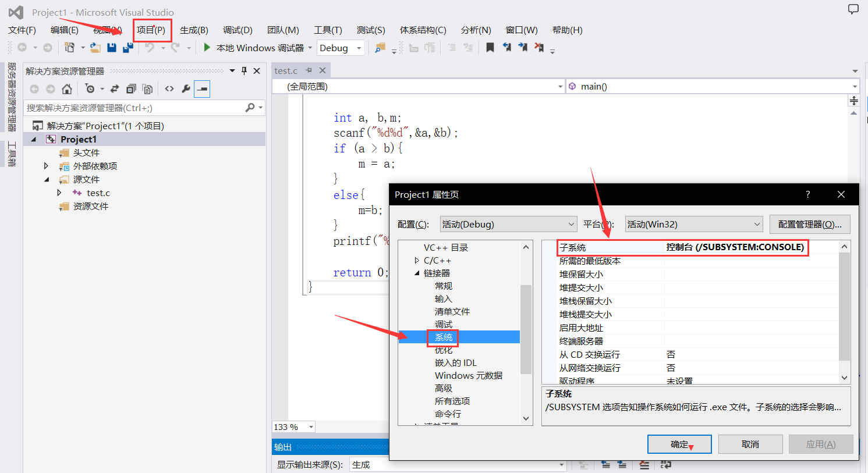Select 系统 in the linker property tree

pyautogui.click(x=444, y=337)
